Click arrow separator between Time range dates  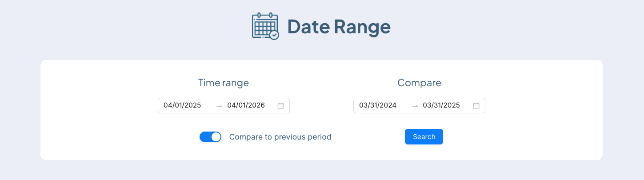point(219,106)
